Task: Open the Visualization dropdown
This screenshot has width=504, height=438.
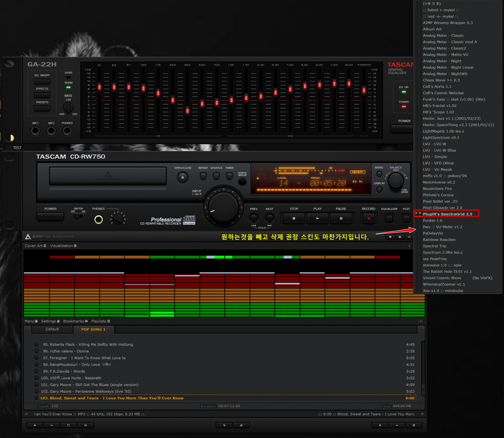Action: tap(63, 246)
